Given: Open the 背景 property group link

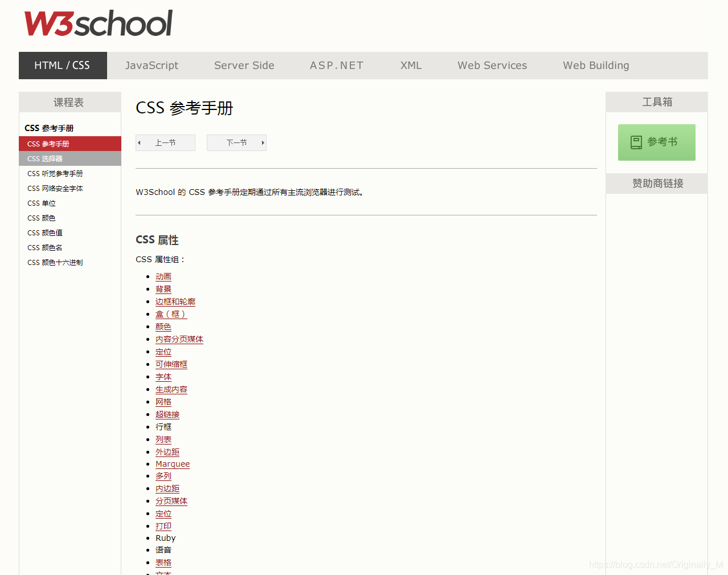Looking at the screenshot, I should 163,289.
